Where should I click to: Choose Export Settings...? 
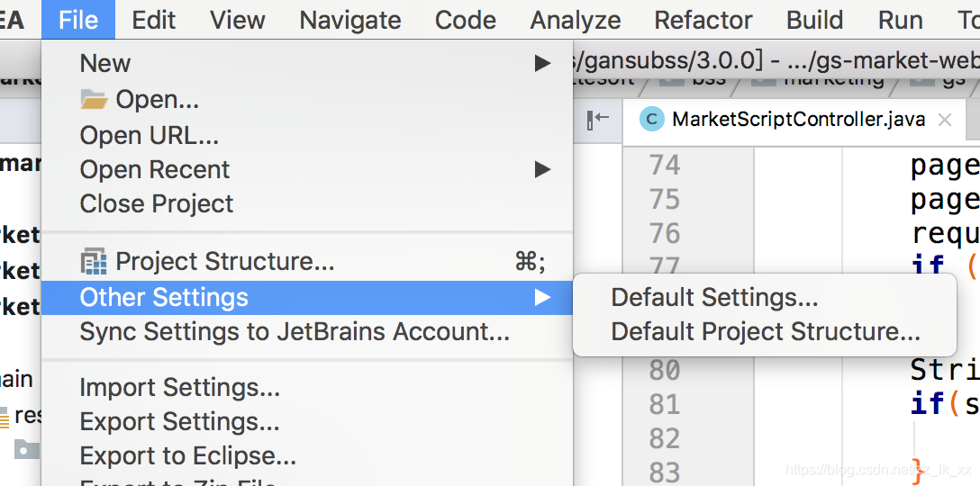click(x=307, y=422)
